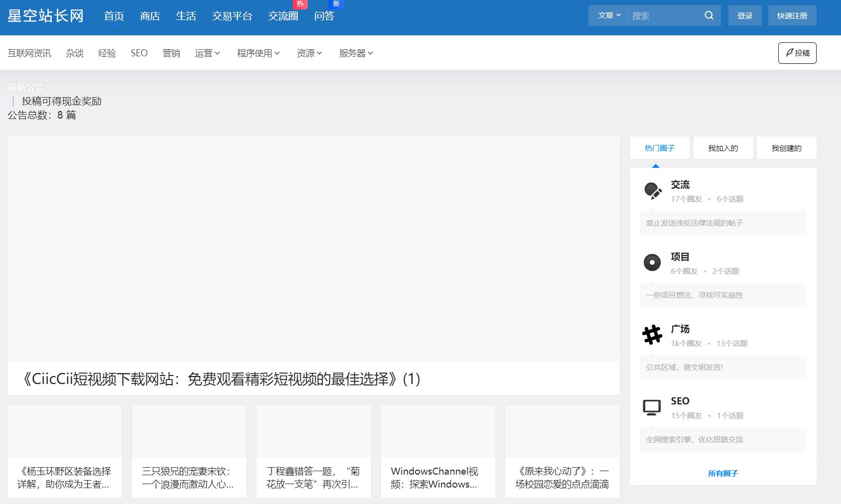Expand the 程序使用 category menu
The height and width of the screenshot is (504, 841).
click(258, 53)
